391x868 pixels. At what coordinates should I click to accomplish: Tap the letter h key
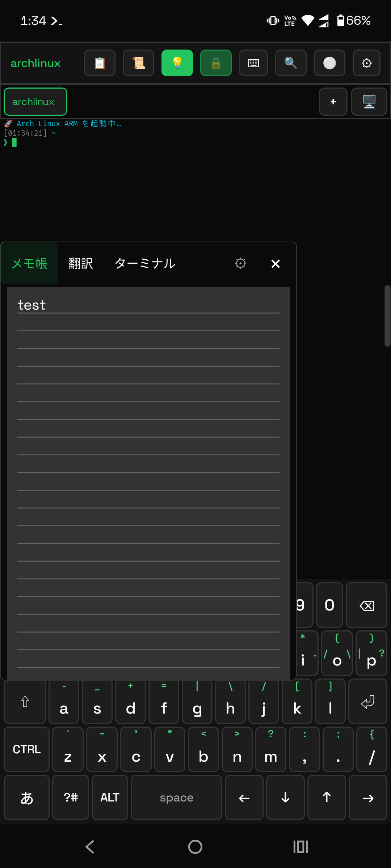click(x=230, y=702)
